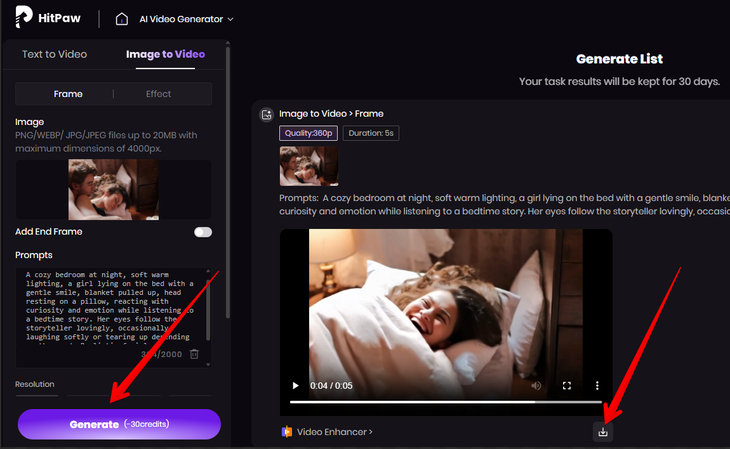Mute the video with speaker icon
The width and height of the screenshot is (730, 449).
point(536,386)
